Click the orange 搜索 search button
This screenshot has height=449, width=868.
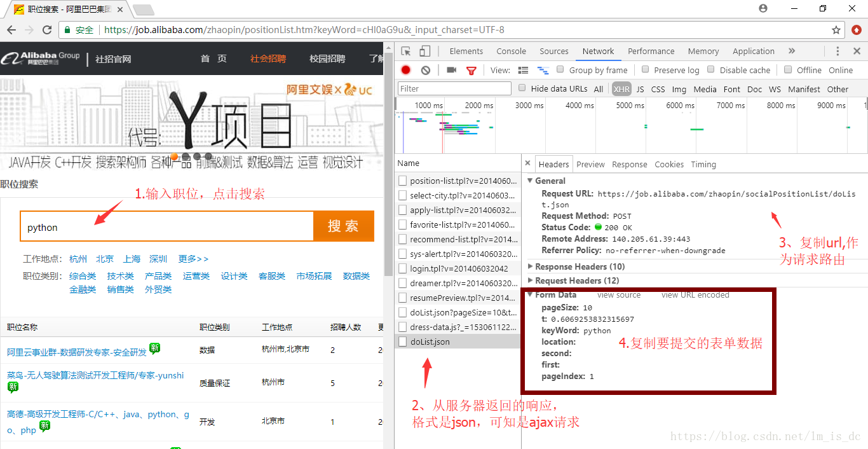pos(343,226)
